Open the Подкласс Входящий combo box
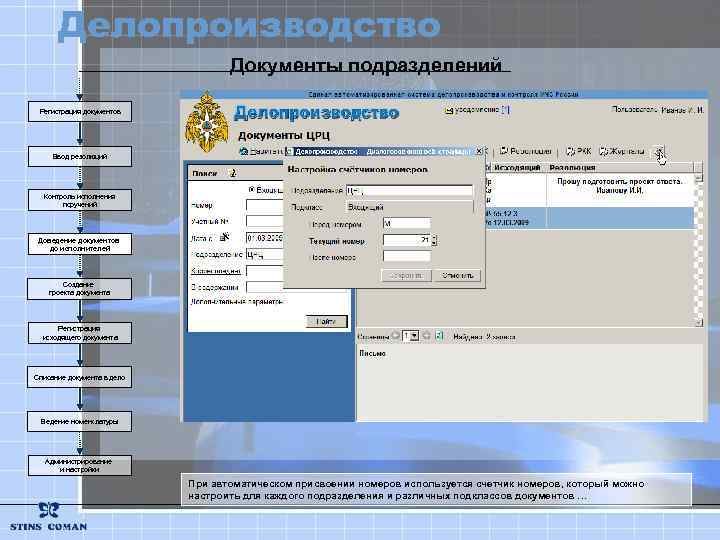Image resolution: width=720 pixels, height=540 pixels. click(x=409, y=207)
